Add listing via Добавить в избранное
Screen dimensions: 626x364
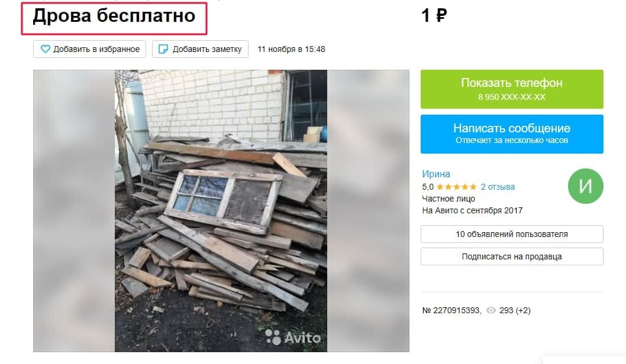89,49
